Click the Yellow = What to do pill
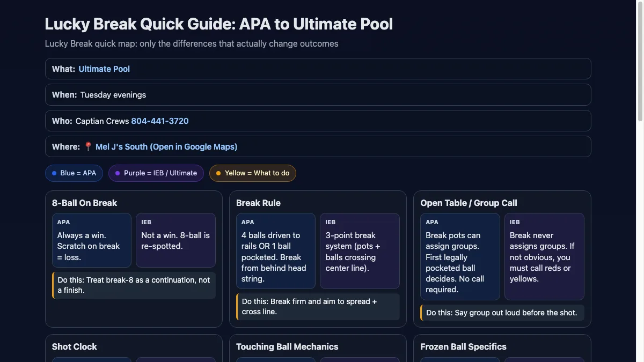This screenshot has height=362, width=644. pos(253,173)
